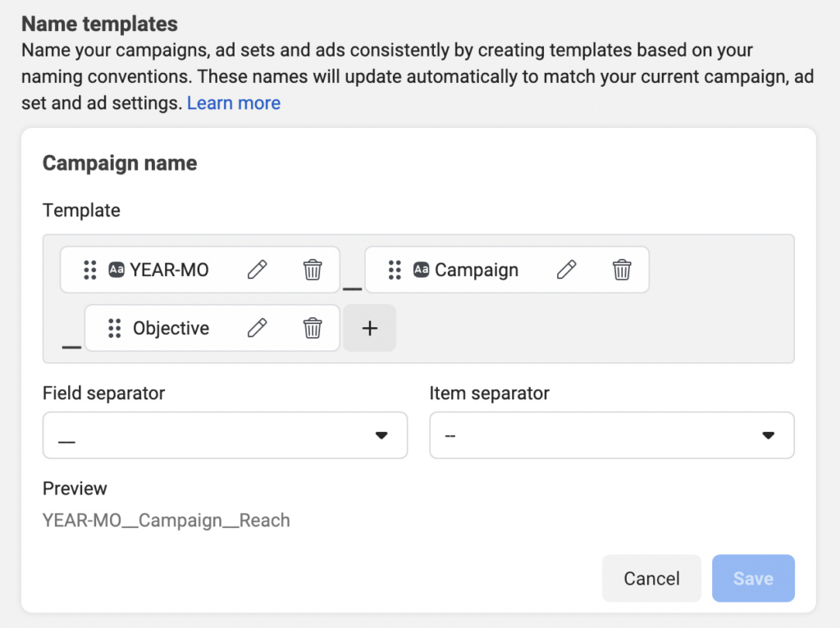Add a new template field with plus button
This screenshot has width=840, height=628.
[x=369, y=328]
